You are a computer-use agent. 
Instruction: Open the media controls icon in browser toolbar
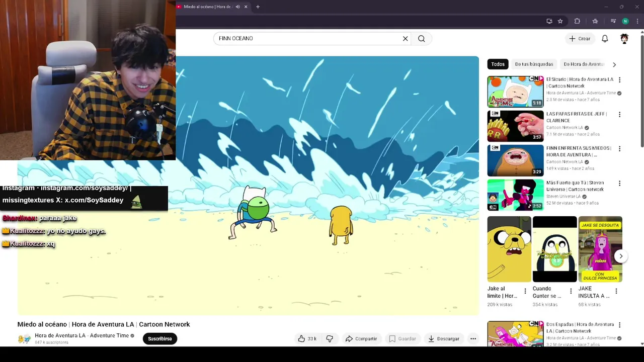click(613, 21)
